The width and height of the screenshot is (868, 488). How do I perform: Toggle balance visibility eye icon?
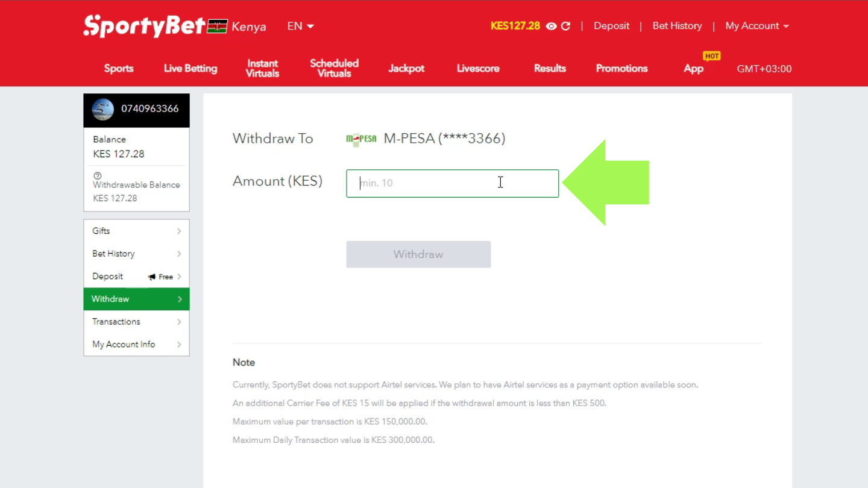(x=551, y=26)
